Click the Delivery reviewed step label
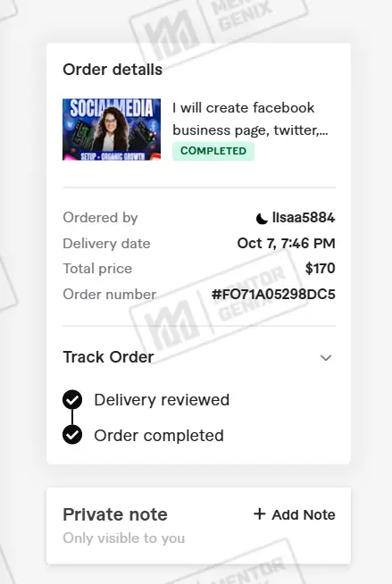 pos(162,400)
